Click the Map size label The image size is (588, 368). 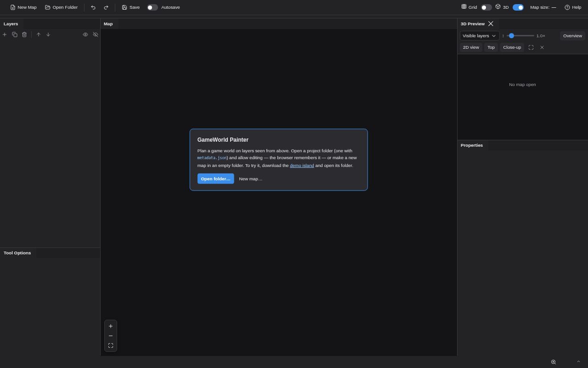pyautogui.click(x=540, y=7)
